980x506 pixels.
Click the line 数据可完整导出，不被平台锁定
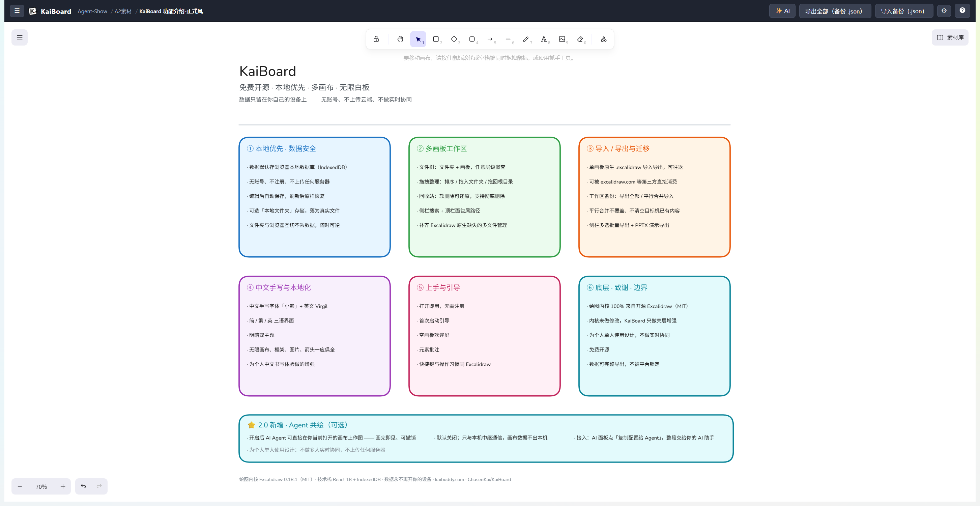pyautogui.click(x=623, y=364)
